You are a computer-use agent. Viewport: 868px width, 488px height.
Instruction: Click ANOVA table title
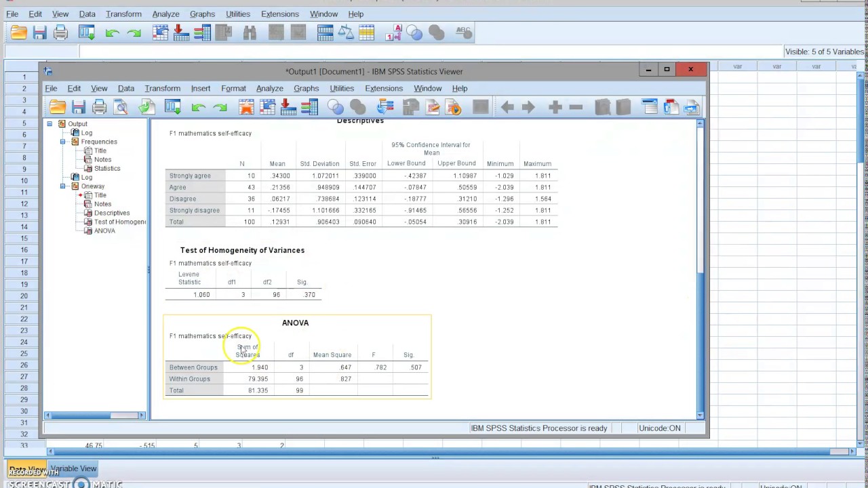(295, 323)
